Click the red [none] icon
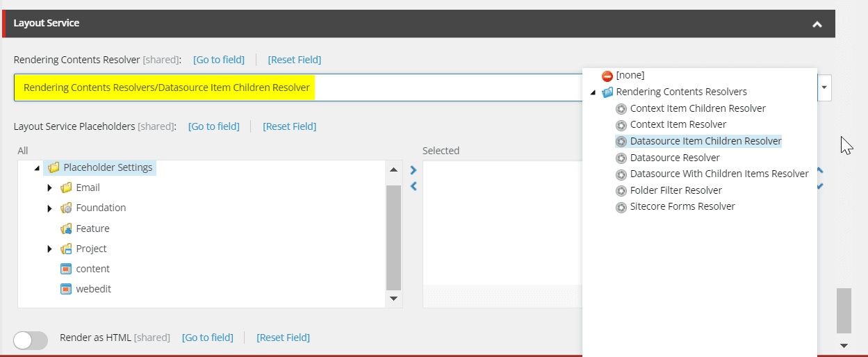This screenshot has height=357, width=868. coord(607,76)
